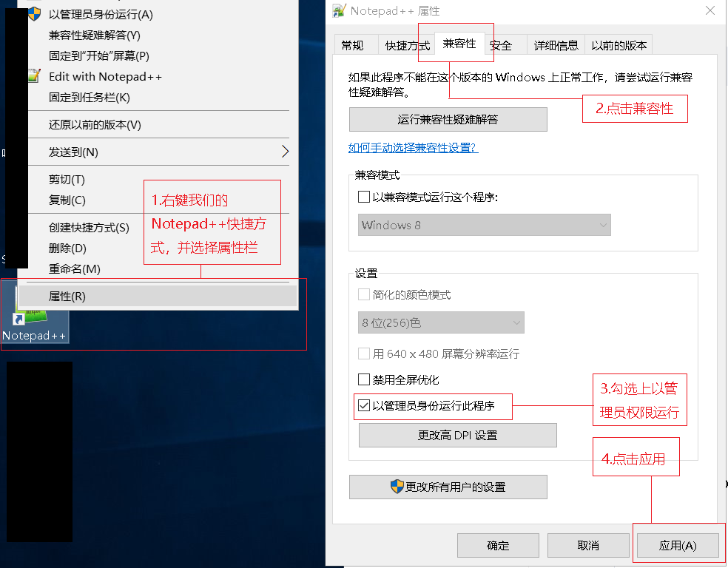The width and height of the screenshot is (728, 568).
Task: Open the 8 位(256)色 dropdown
Action: click(441, 322)
